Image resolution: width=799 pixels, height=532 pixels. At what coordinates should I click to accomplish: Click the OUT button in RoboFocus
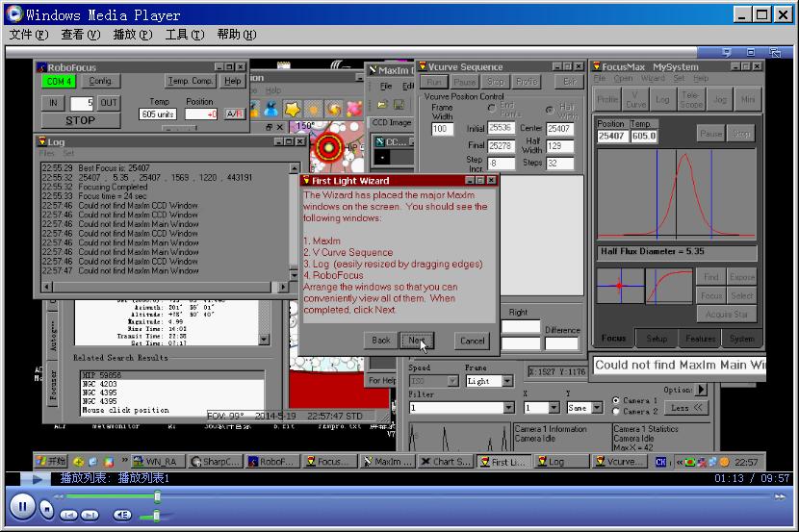tap(109, 103)
